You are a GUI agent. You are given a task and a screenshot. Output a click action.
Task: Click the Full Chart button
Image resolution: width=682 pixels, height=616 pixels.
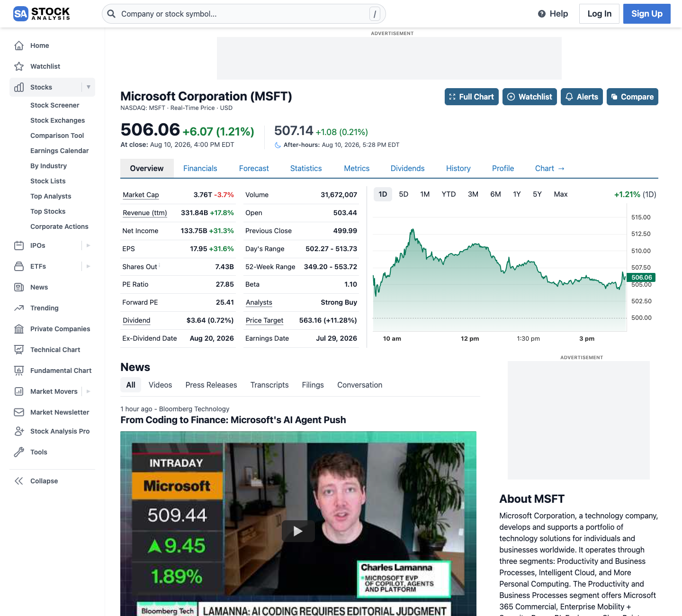(x=472, y=97)
